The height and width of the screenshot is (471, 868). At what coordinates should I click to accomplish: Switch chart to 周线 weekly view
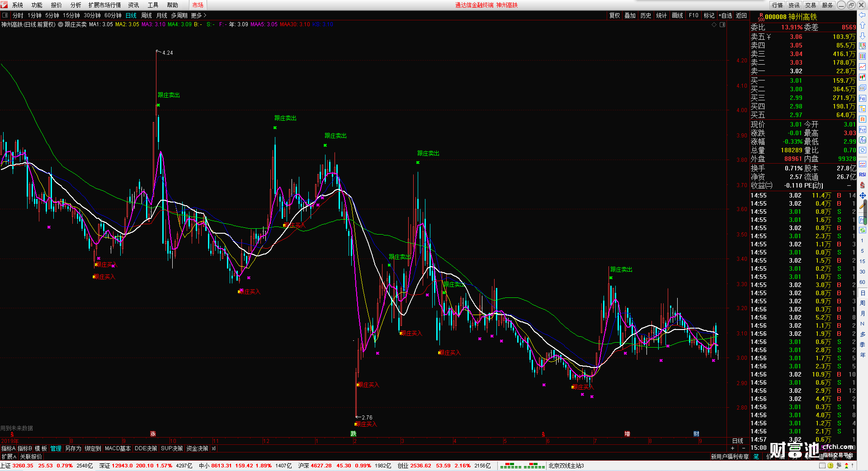(146, 15)
